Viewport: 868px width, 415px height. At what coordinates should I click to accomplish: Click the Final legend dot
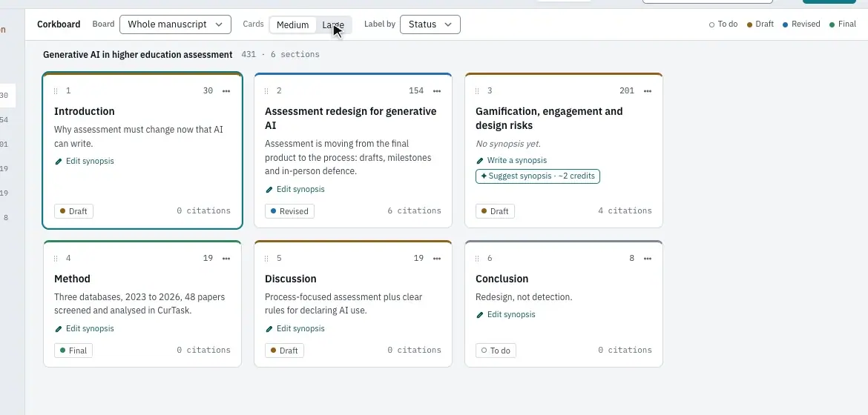832,24
